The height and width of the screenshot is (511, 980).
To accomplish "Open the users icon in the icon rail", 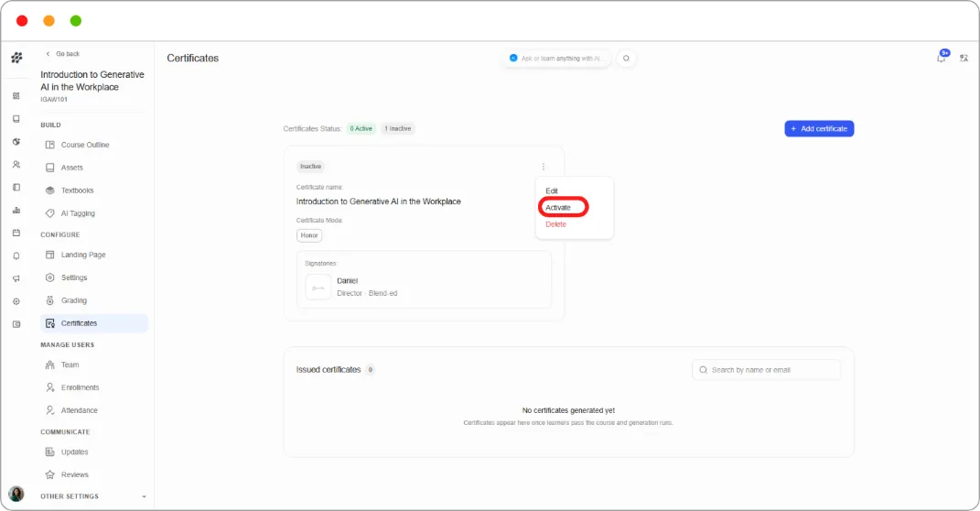I will 16,165.
